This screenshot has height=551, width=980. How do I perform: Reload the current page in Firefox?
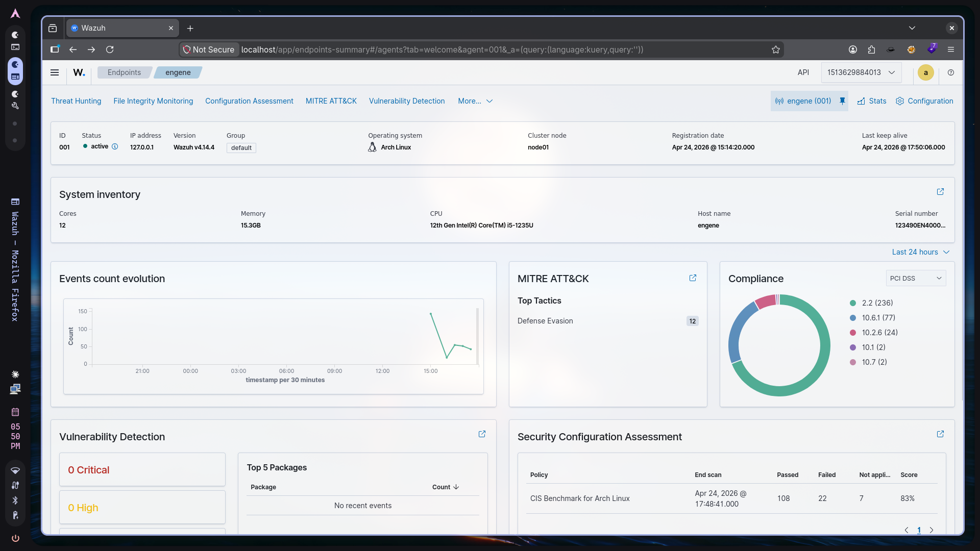coord(110,49)
